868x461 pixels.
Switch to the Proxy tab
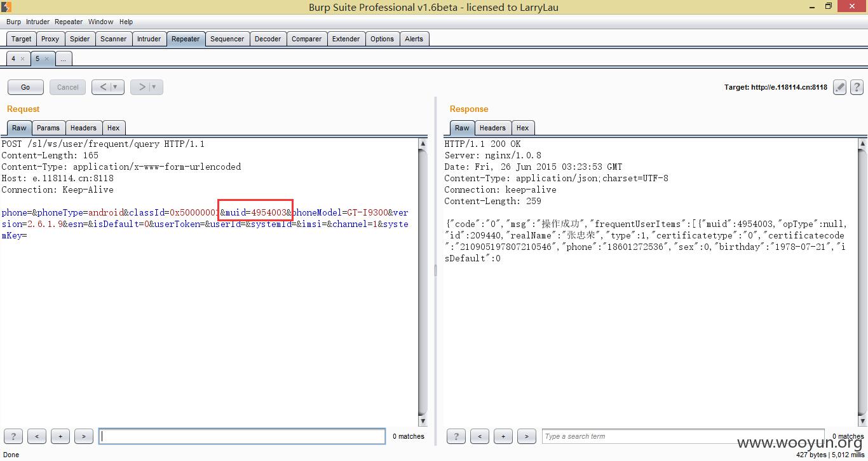point(50,39)
